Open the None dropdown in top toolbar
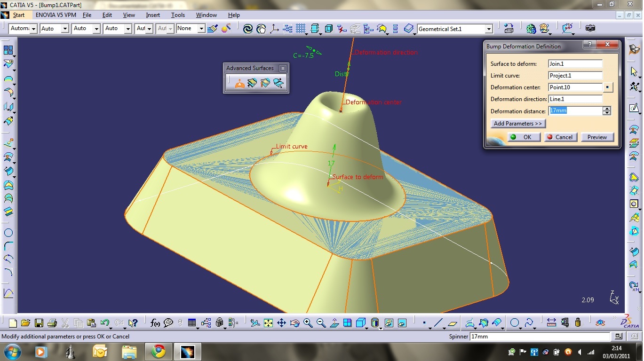The image size is (644, 361). point(201,29)
